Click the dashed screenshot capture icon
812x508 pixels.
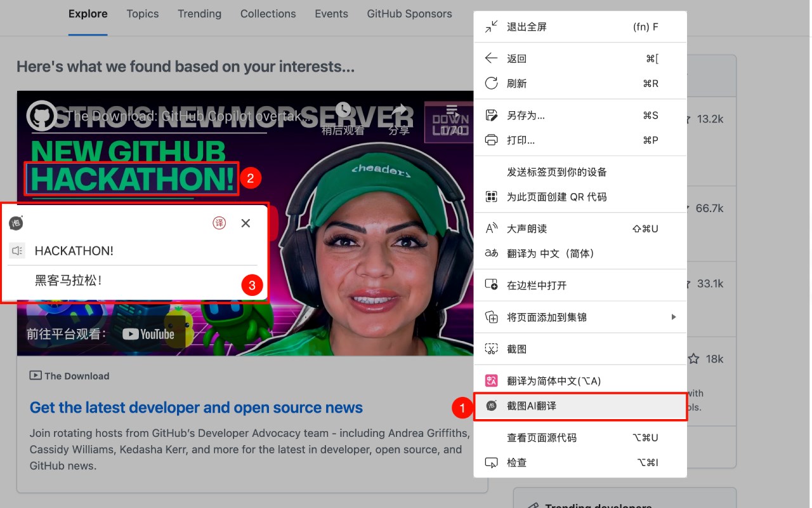(491, 349)
